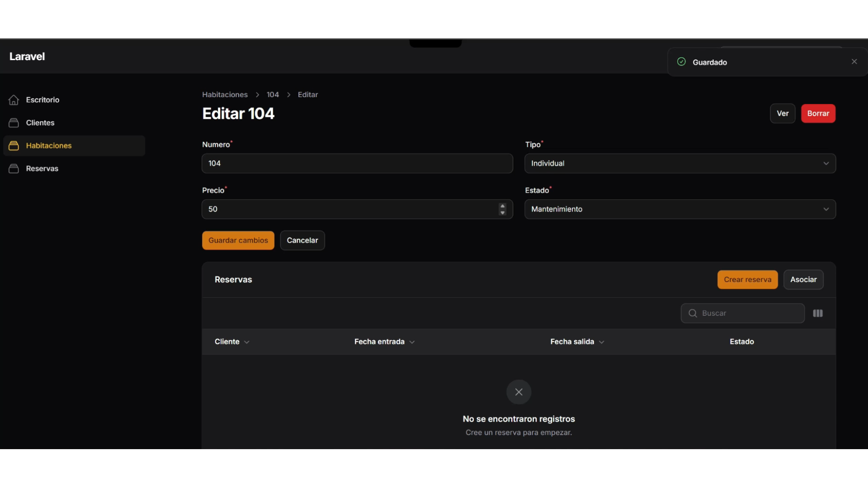Increase Precio with the up stepper

pos(502,206)
